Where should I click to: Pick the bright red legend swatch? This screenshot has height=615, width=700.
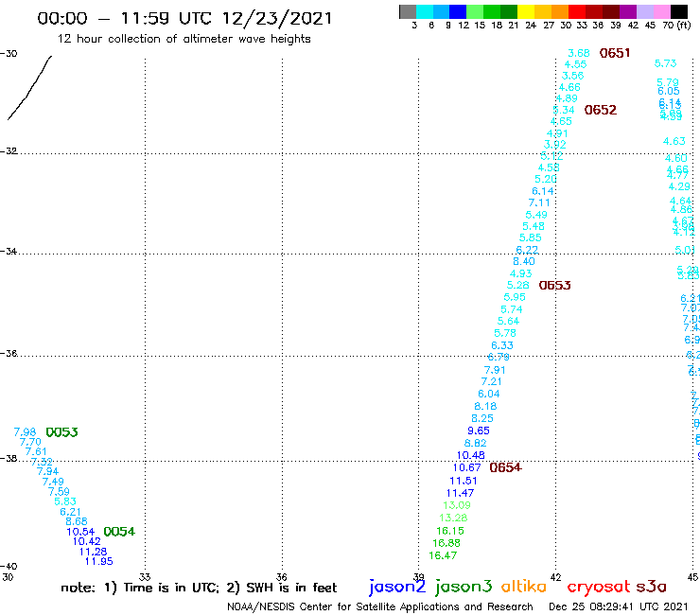coord(577,11)
